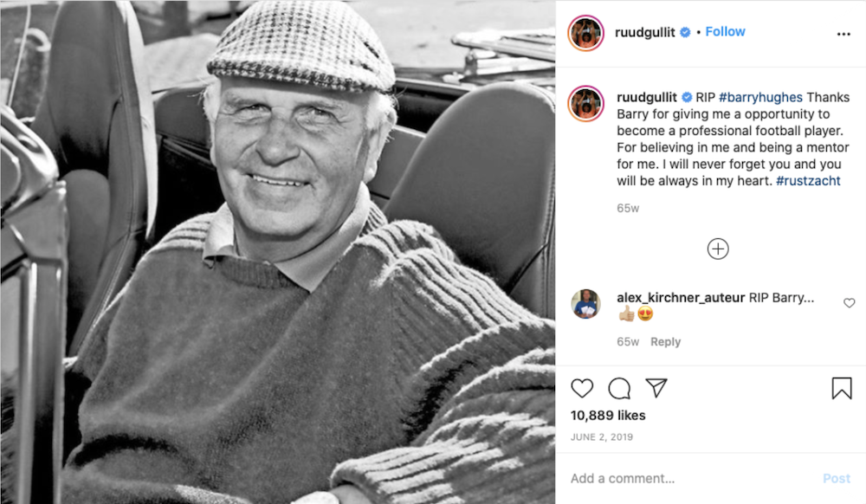Open the comment speech bubble icon
Screen dimensions: 866x504
(619, 388)
